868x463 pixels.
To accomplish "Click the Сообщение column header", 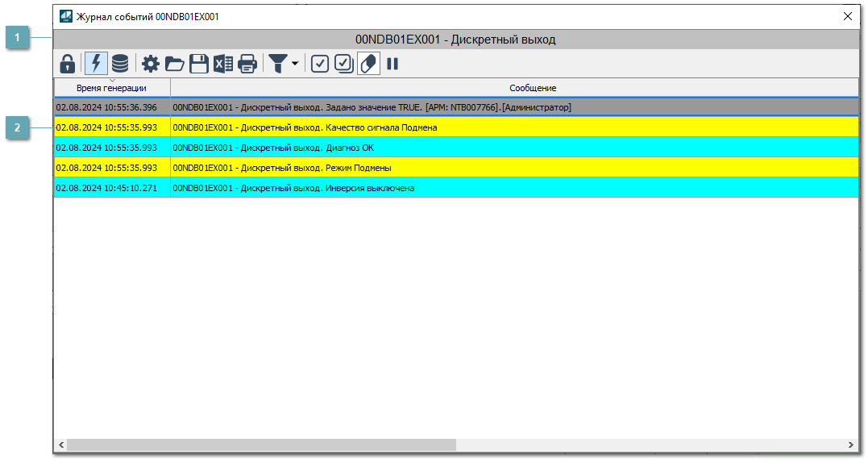I will tap(532, 88).
